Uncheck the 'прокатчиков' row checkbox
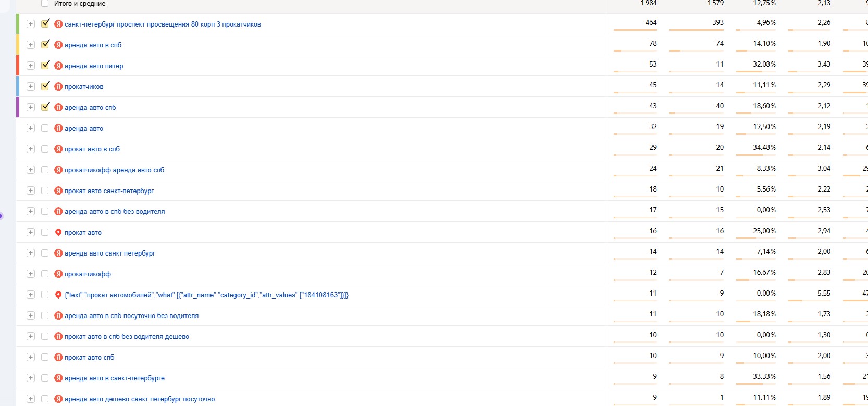The width and height of the screenshot is (868, 406). [x=45, y=86]
